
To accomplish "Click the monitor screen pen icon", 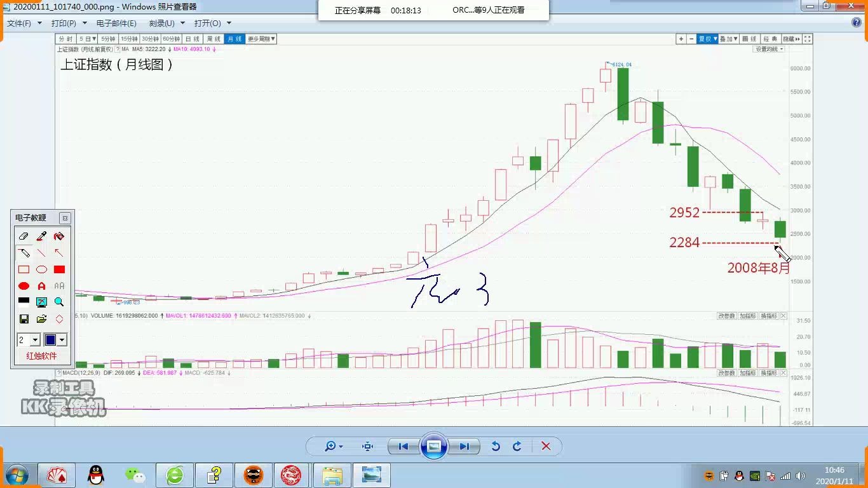I will tap(42, 302).
